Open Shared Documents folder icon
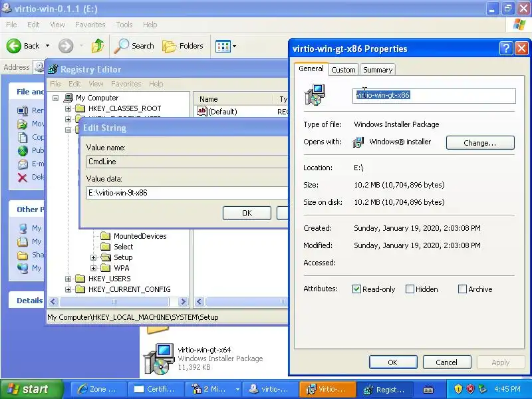Viewport: 532px width, 399px height. 23,255
